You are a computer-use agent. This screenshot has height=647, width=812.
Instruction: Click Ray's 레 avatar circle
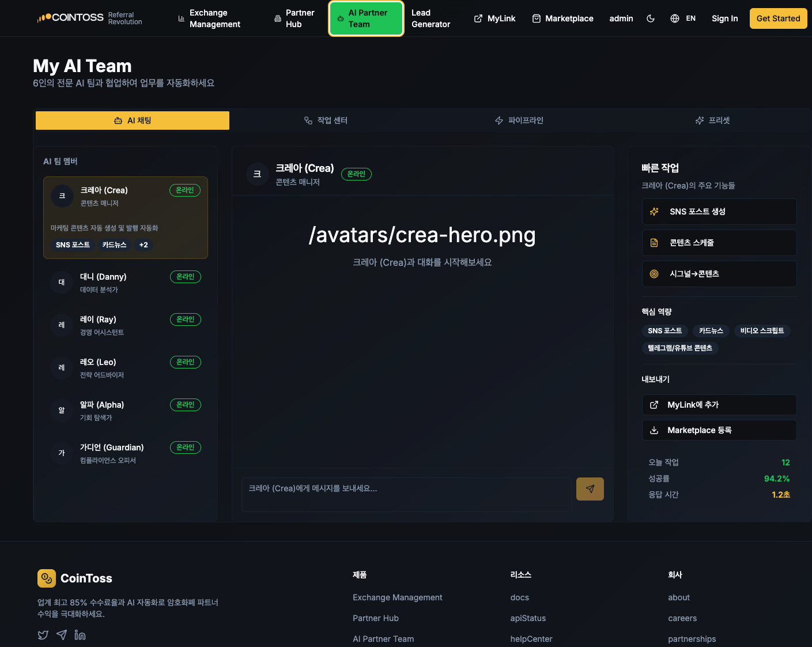click(x=62, y=325)
